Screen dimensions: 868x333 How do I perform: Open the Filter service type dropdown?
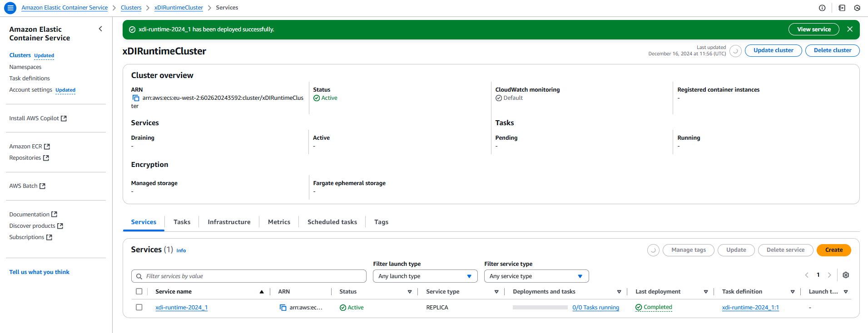536,276
